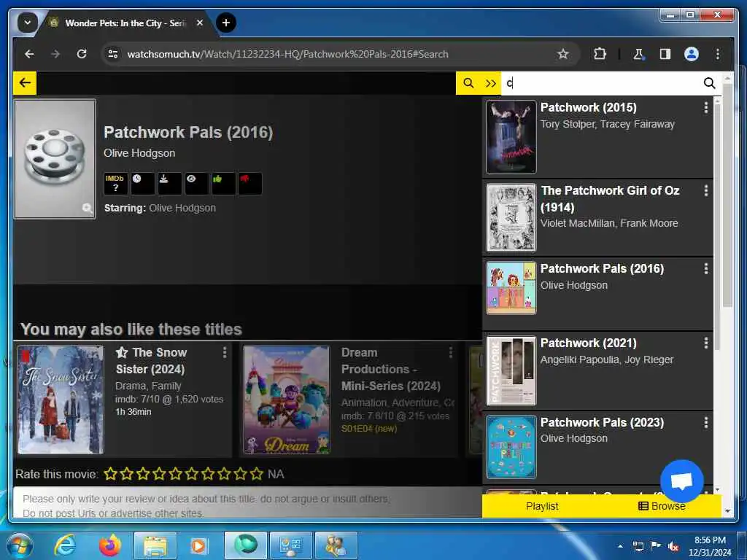This screenshot has width=747, height=560.
Task: Click the clock watch-later icon
Action: [142, 183]
